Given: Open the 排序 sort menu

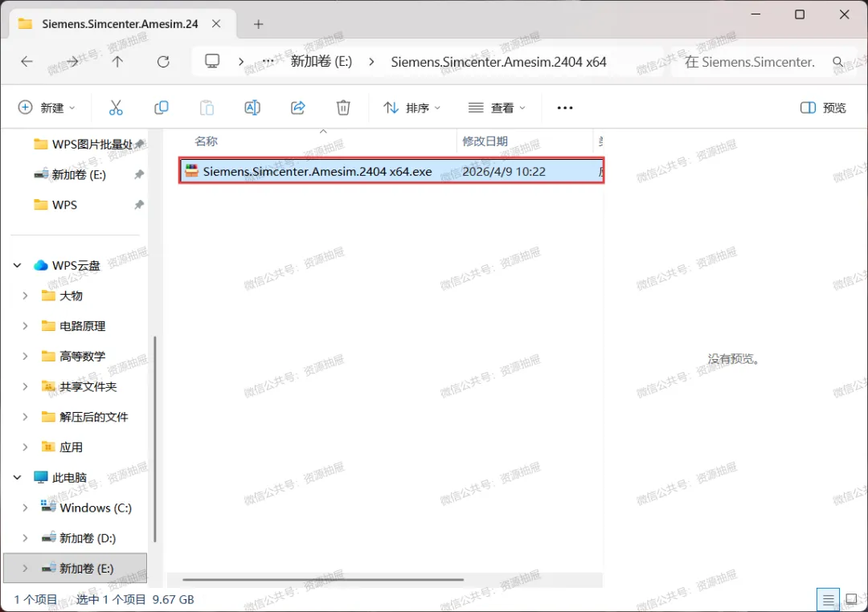Looking at the screenshot, I should (411, 108).
